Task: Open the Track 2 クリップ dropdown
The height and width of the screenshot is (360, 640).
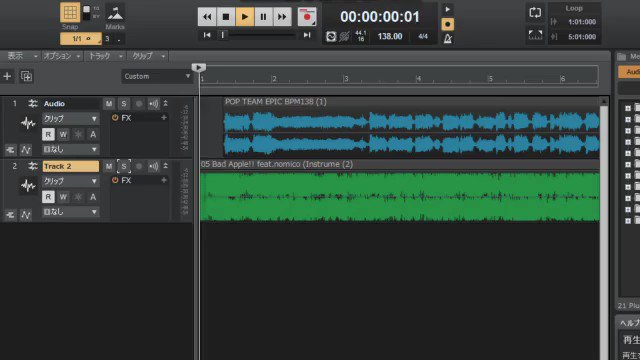Action: click(x=71, y=181)
